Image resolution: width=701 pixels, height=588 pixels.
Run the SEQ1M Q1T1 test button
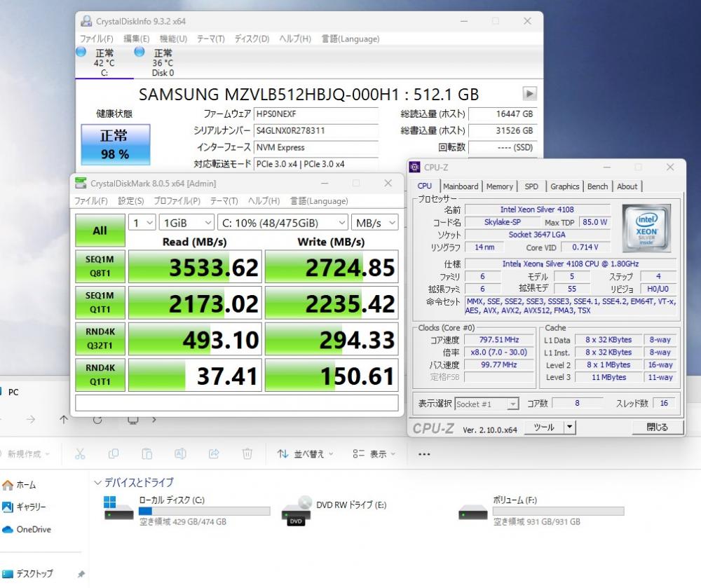[x=100, y=303]
